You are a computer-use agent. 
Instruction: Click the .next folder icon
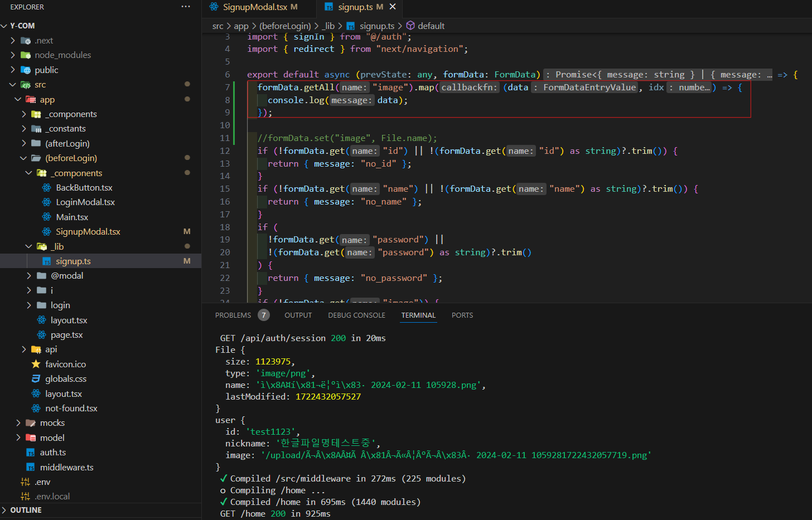coord(26,40)
